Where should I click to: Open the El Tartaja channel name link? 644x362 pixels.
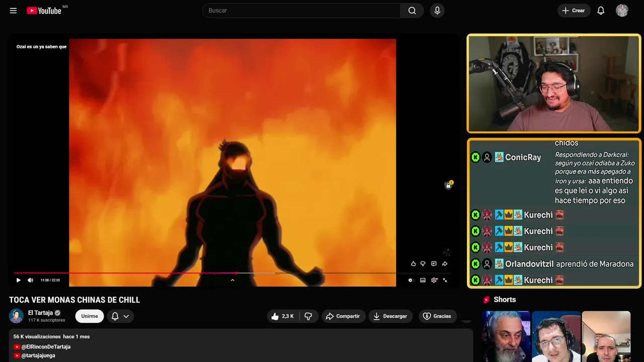[x=40, y=313]
